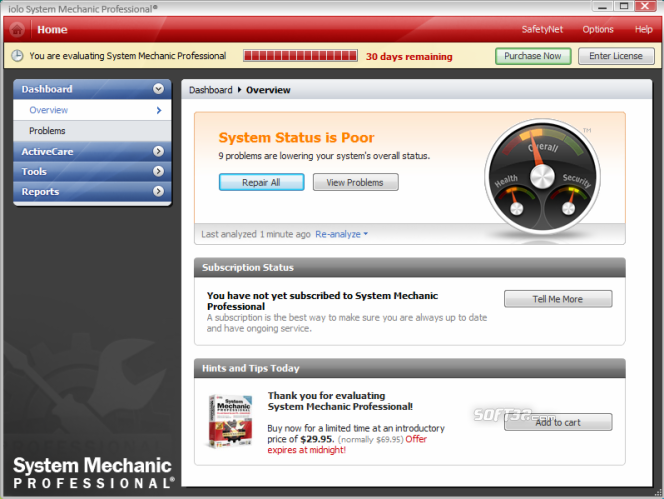Screen dimensions: 664x499
Task: Click the red evaluation days progress bar
Action: [300, 56]
